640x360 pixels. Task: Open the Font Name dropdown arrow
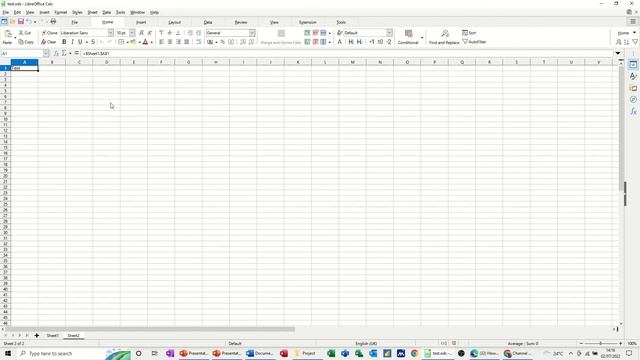tap(111, 33)
